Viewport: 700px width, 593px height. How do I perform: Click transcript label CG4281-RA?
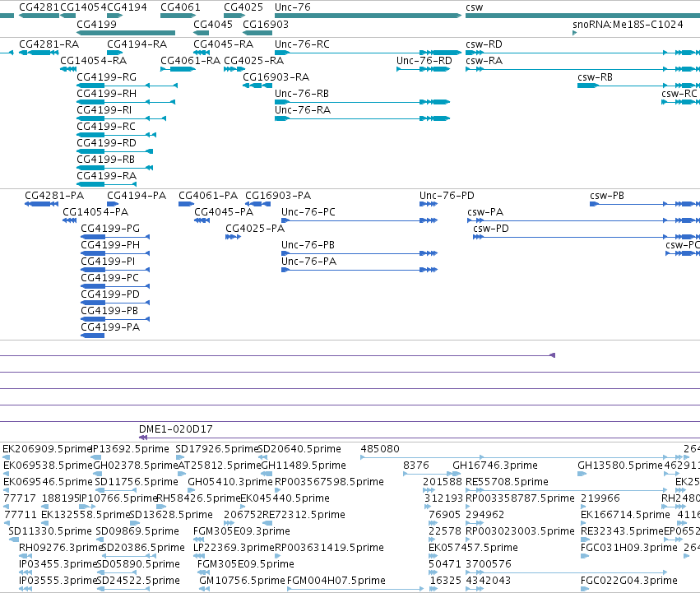(x=49, y=44)
